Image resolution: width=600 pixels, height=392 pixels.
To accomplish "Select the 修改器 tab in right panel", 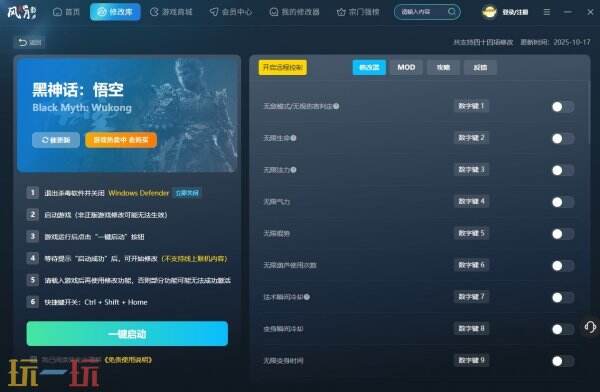I will pos(369,67).
